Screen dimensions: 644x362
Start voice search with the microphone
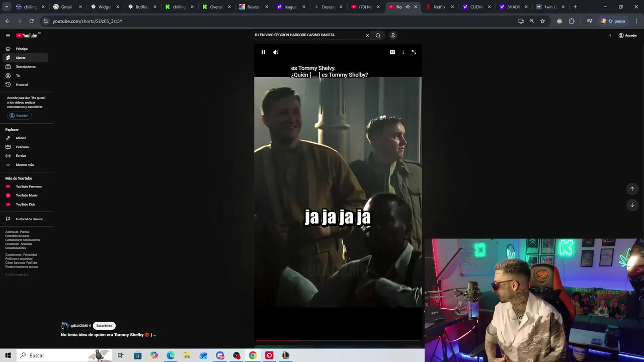(x=393, y=35)
